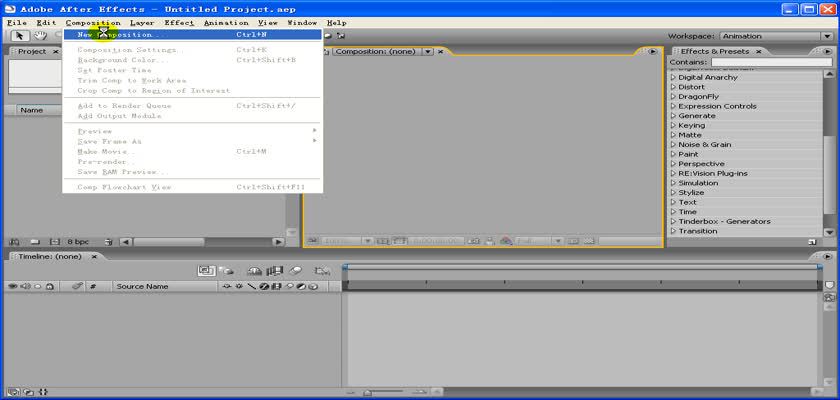Expand the Distort effects category
840x400 pixels.
pos(674,87)
